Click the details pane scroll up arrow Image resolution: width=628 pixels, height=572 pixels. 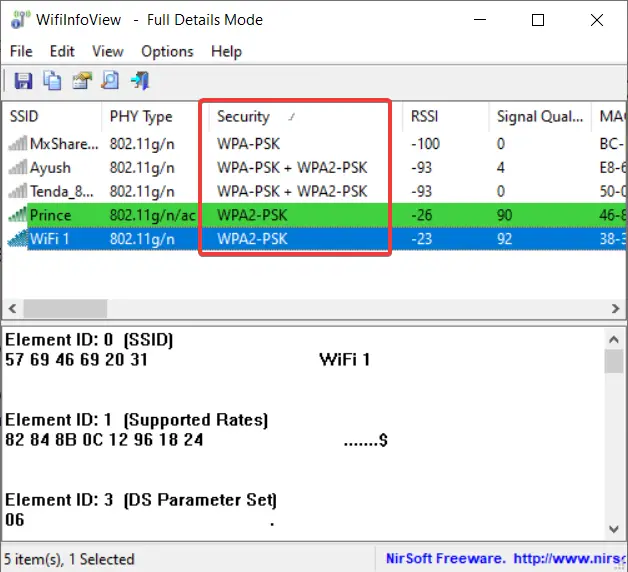[614, 340]
